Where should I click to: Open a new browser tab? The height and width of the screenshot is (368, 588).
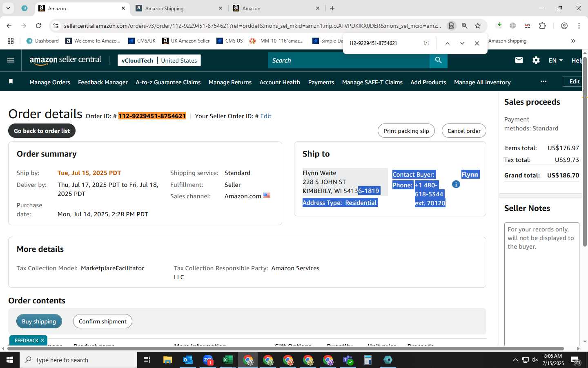332,8
